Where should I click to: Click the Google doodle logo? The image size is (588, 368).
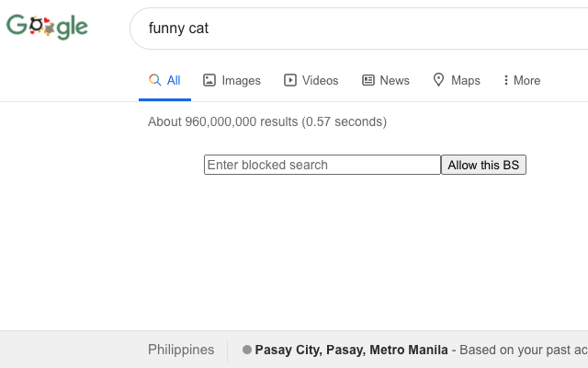click(x=47, y=27)
